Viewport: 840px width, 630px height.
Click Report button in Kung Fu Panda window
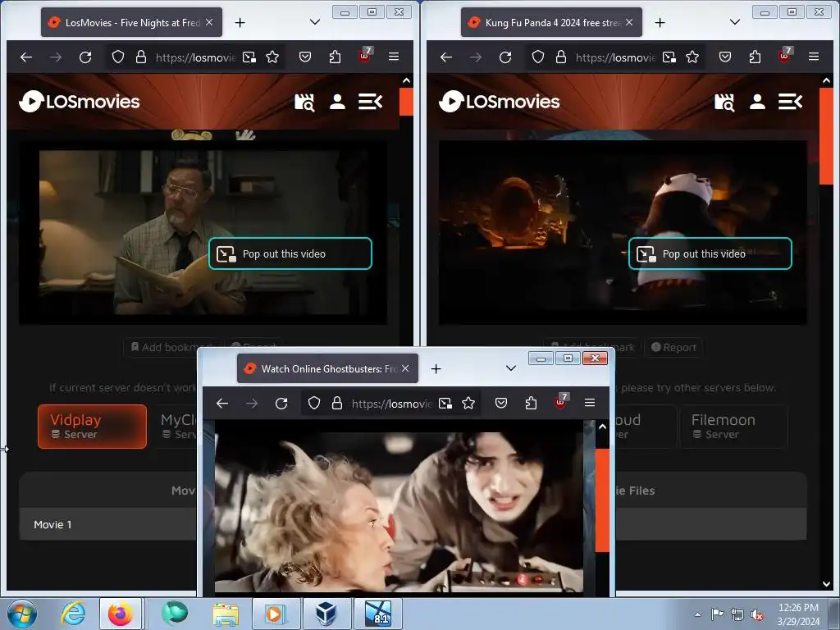coord(673,347)
